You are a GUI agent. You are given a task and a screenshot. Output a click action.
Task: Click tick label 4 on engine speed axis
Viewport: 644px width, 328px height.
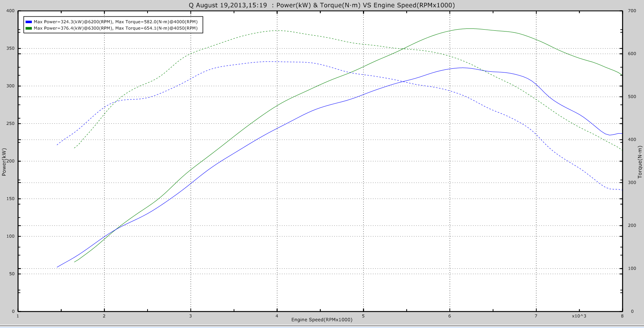click(277, 316)
